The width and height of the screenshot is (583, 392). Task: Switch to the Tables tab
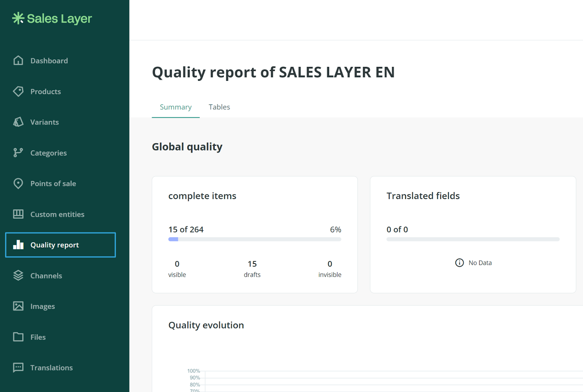219,107
